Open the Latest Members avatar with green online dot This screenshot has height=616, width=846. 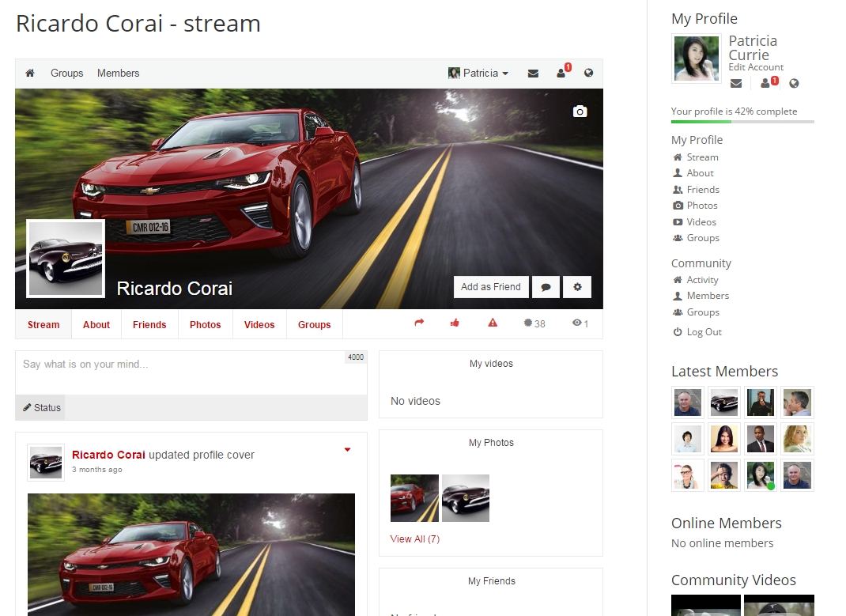click(761, 475)
